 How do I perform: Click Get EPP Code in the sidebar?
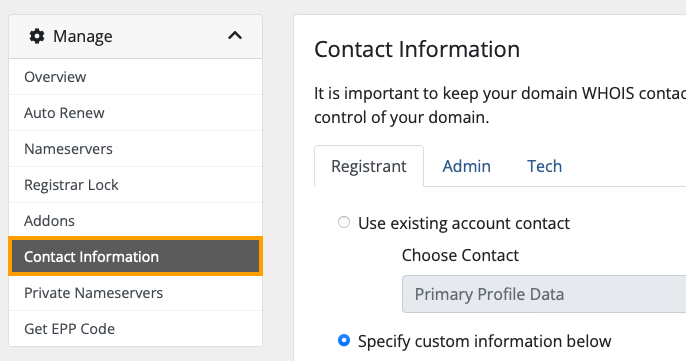[x=136, y=329]
